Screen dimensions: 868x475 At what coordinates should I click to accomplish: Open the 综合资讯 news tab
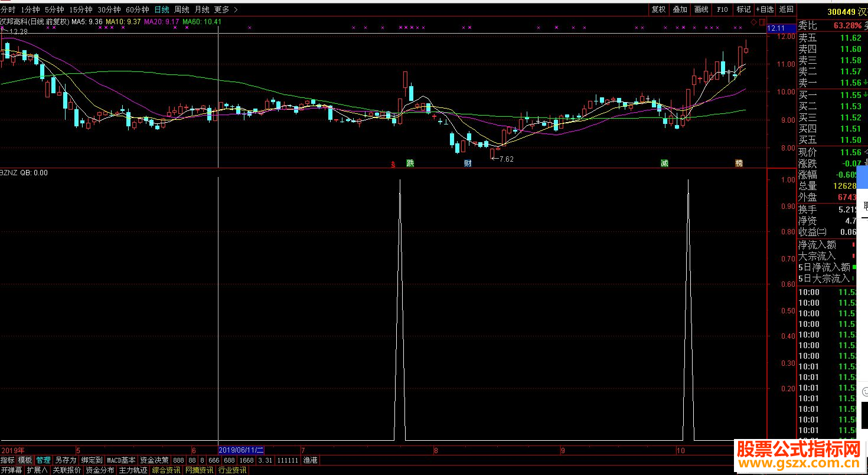click(x=166, y=470)
